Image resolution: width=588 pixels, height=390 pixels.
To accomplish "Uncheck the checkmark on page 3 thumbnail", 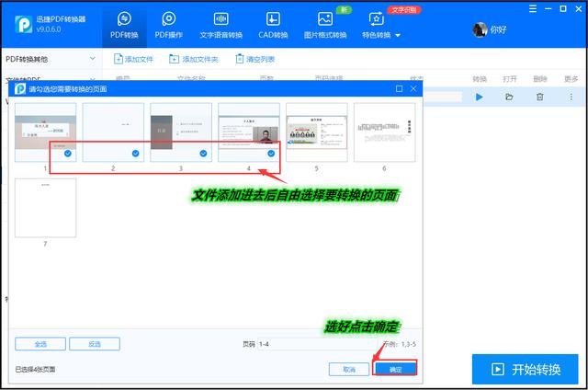I will point(203,154).
